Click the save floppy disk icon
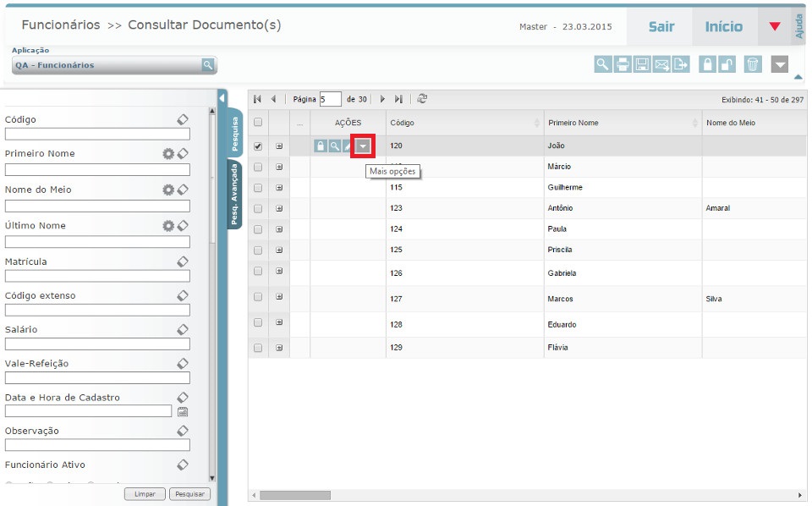 tap(643, 64)
